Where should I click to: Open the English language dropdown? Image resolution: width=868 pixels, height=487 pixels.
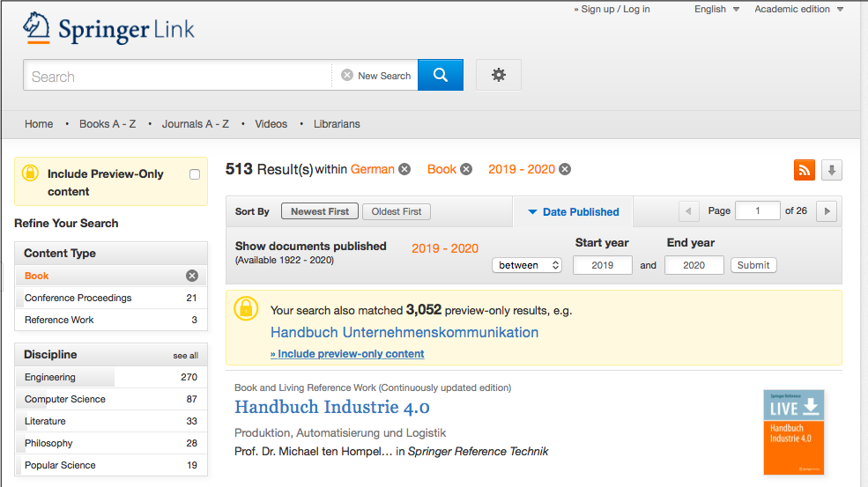717,9
